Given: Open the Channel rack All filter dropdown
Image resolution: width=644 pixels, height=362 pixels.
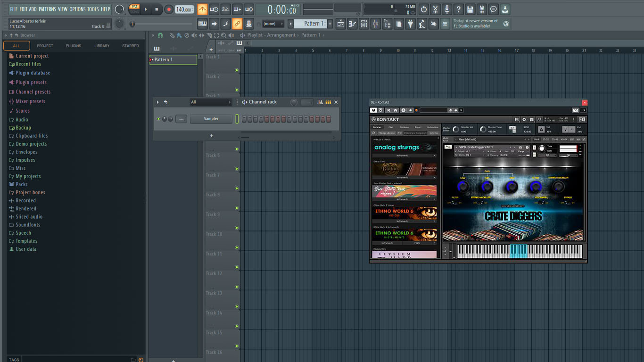Looking at the screenshot, I should pos(211,102).
